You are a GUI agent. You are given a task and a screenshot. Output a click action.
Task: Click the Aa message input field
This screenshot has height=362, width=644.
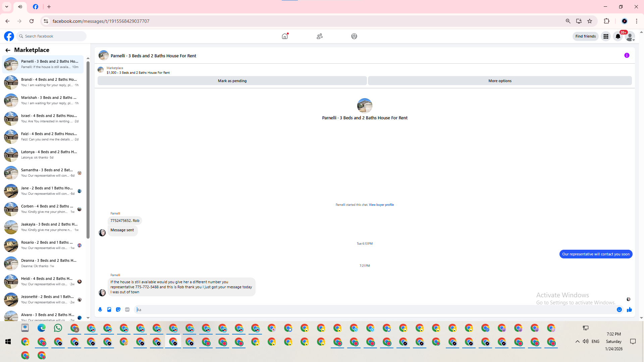click(x=369, y=309)
